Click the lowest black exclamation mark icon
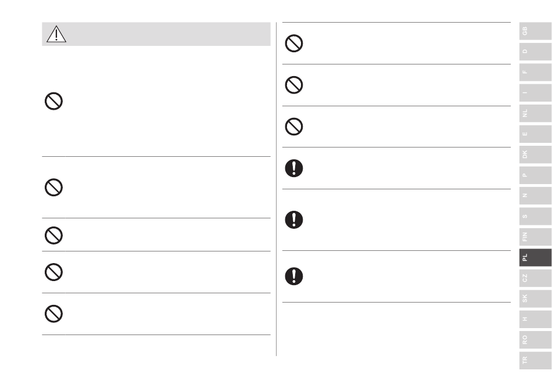Image resolution: width=552 pixels, height=392 pixels. coord(294,276)
